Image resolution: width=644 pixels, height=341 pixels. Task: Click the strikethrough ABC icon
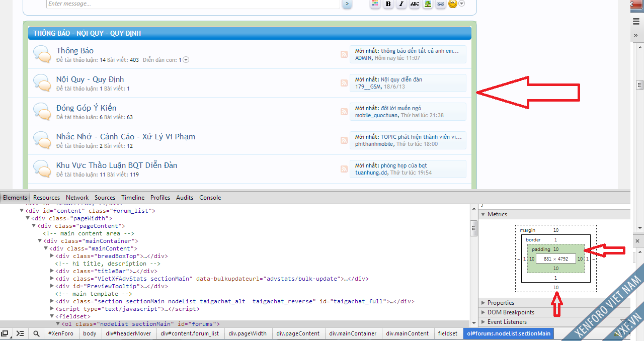tap(415, 4)
